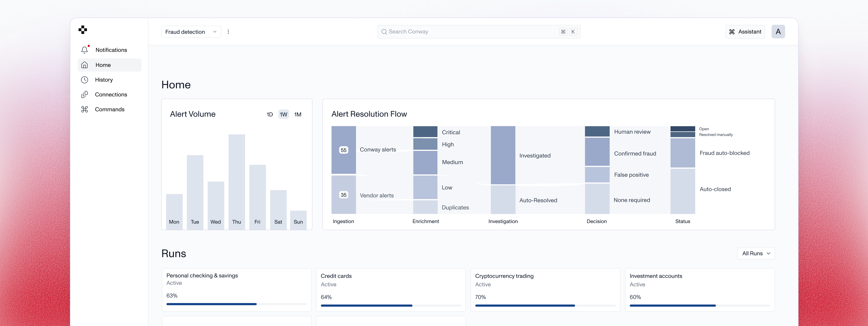Open Connections using its sidebar icon
The height and width of the screenshot is (326, 868).
point(85,94)
